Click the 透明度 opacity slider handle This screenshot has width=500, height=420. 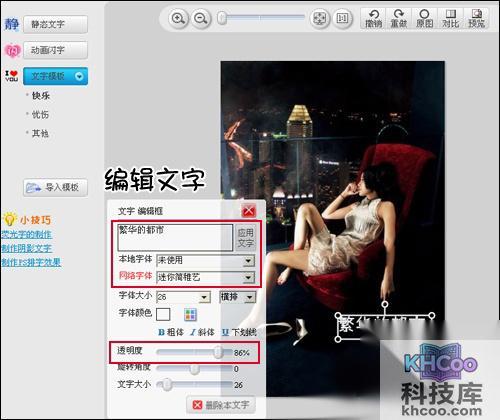click(218, 352)
